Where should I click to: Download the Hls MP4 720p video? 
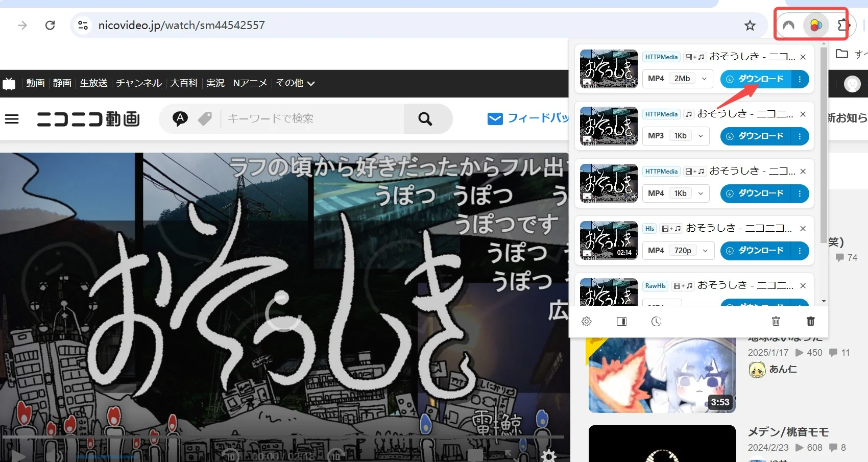[x=756, y=251]
